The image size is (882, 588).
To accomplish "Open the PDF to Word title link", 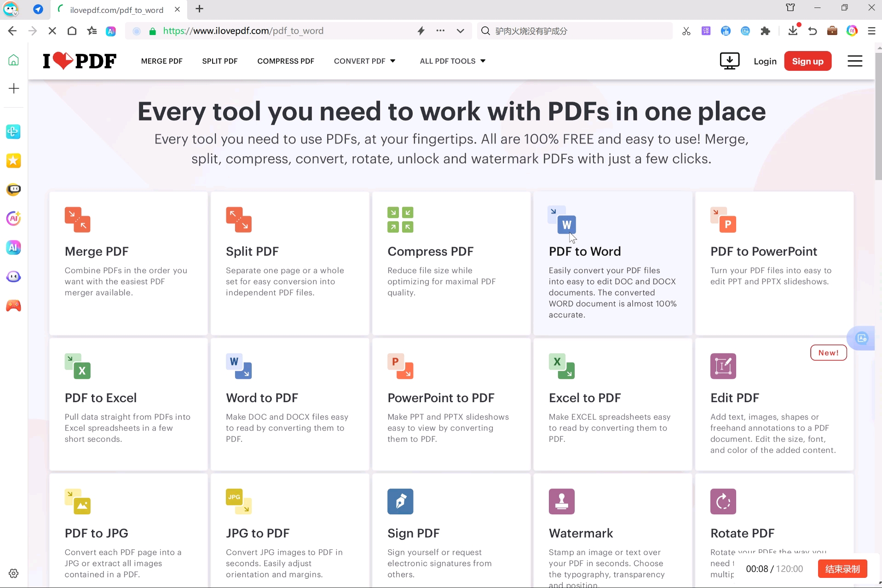I will pos(584,251).
